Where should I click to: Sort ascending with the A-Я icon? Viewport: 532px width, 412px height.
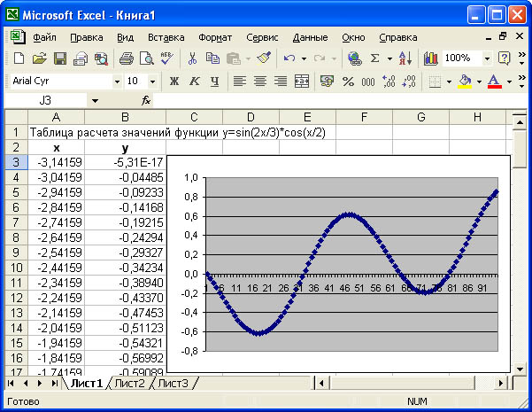coord(405,58)
